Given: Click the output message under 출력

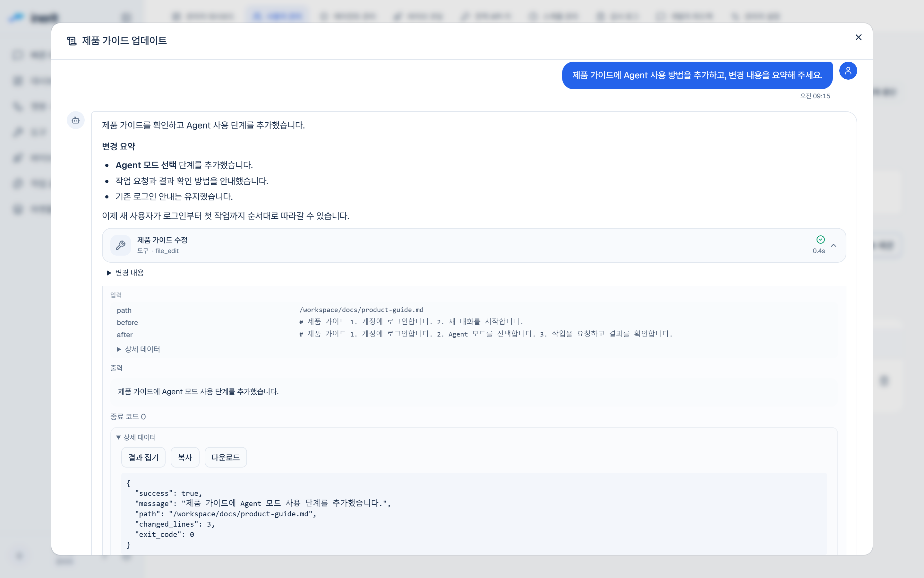Looking at the screenshot, I should coord(199,391).
